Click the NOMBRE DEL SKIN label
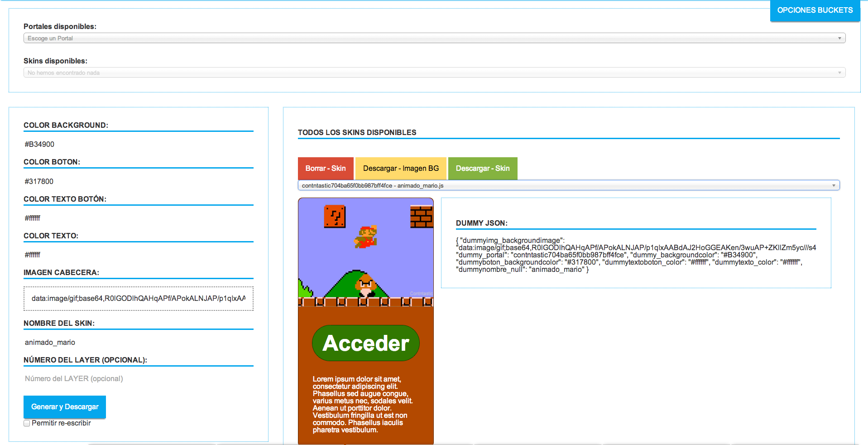The height and width of the screenshot is (445, 868). pos(59,323)
